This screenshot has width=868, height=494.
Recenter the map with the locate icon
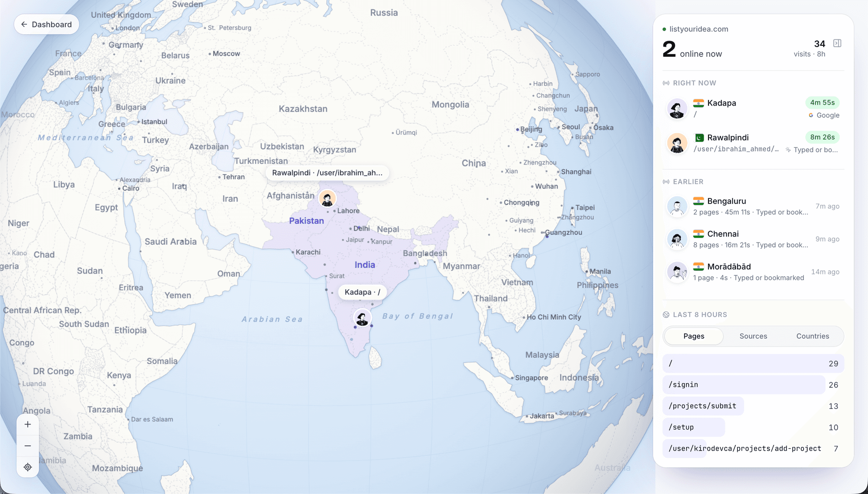tap(28, 467)
